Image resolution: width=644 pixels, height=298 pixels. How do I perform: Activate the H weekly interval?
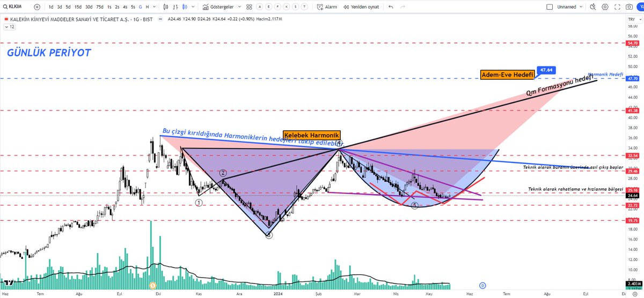147,7
